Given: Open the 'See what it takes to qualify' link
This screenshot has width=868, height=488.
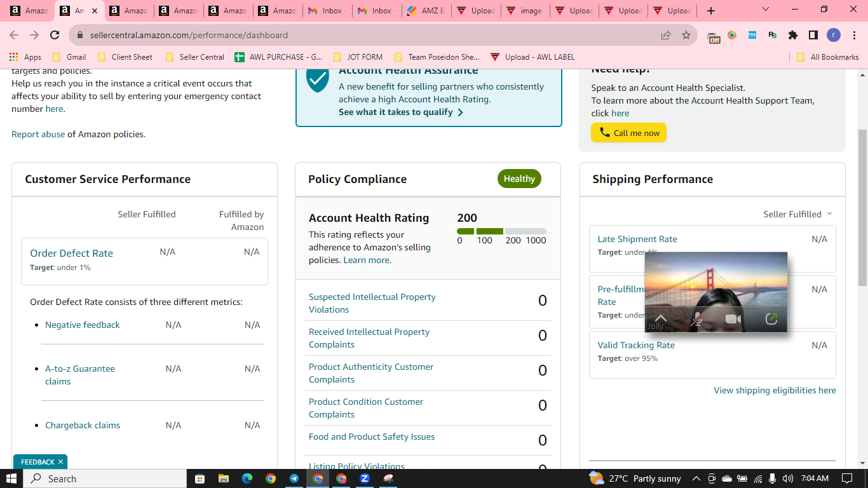Looking at the screenshot, I should (401, 112).
